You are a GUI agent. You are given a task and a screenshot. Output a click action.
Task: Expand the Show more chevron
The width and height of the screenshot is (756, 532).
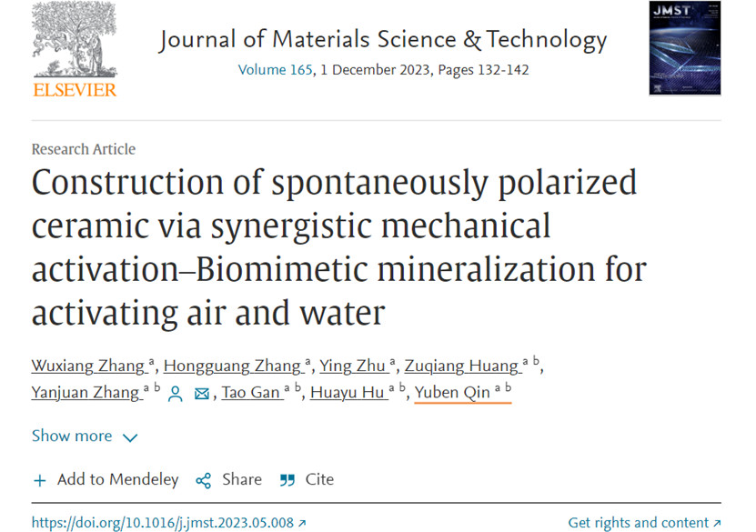pyautogui.click(x=130, y=437)
